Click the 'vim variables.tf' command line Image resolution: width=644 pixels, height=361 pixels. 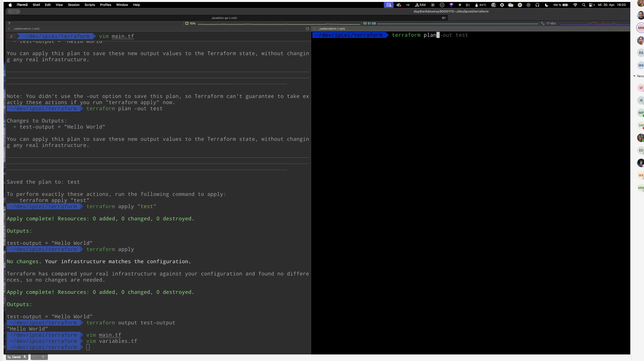(x=112, y=341)
